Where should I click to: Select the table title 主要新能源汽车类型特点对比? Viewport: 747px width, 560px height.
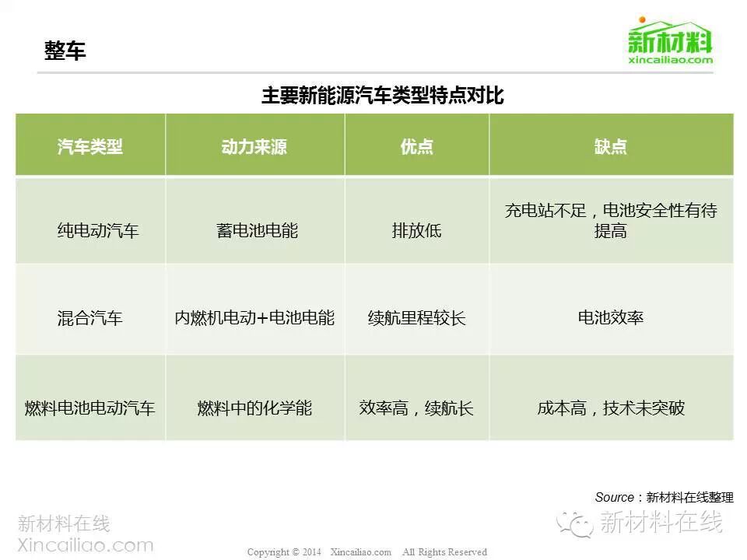[x=383, y=95]
